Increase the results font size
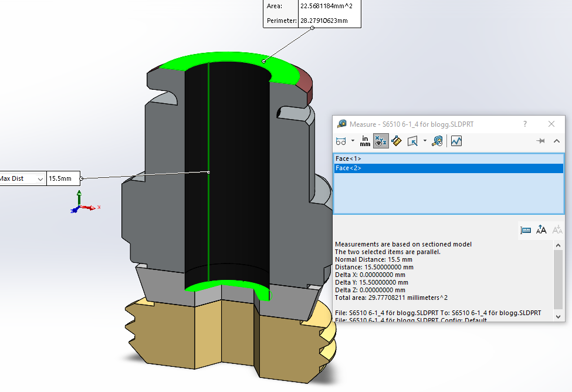Screen dimensions: 572x392 [541, 230]
